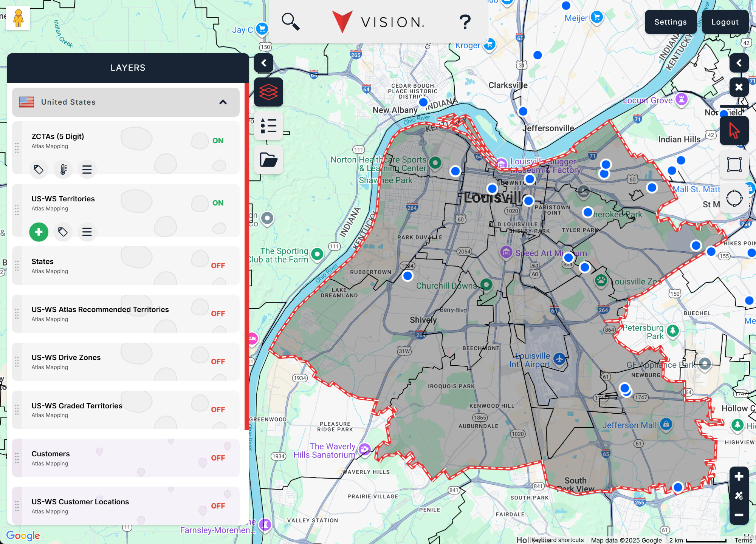Click Logout
The width and height of the screenshot is (756, 544).
[x=725, y=22]
